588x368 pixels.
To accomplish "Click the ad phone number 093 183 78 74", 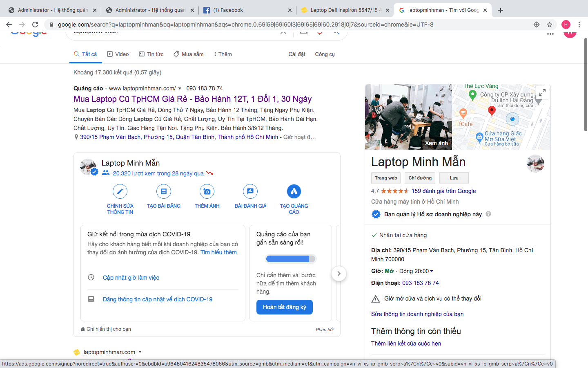I will tap(205, 88).
